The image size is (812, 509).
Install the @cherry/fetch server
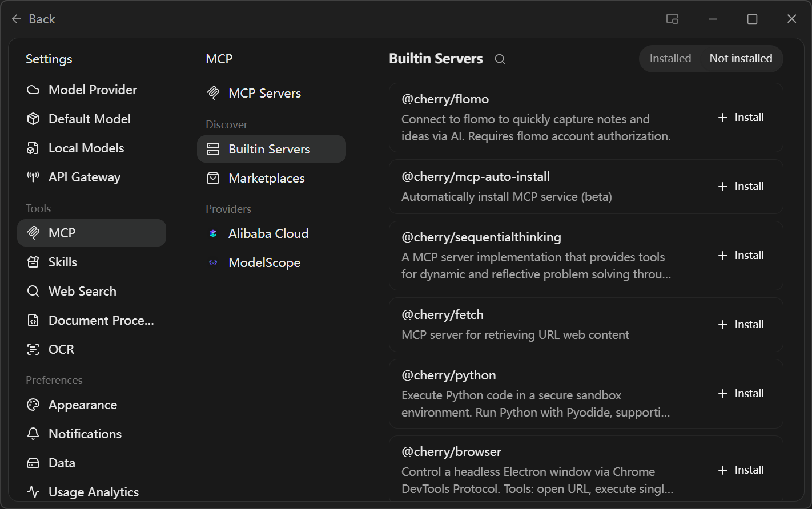tap(741, 324)
